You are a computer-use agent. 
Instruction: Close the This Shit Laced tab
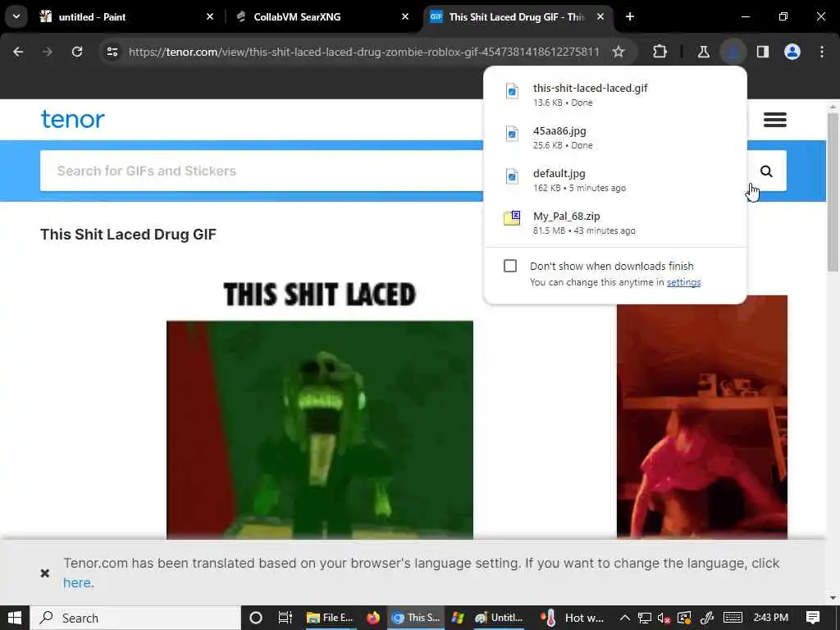click(600, 16)
